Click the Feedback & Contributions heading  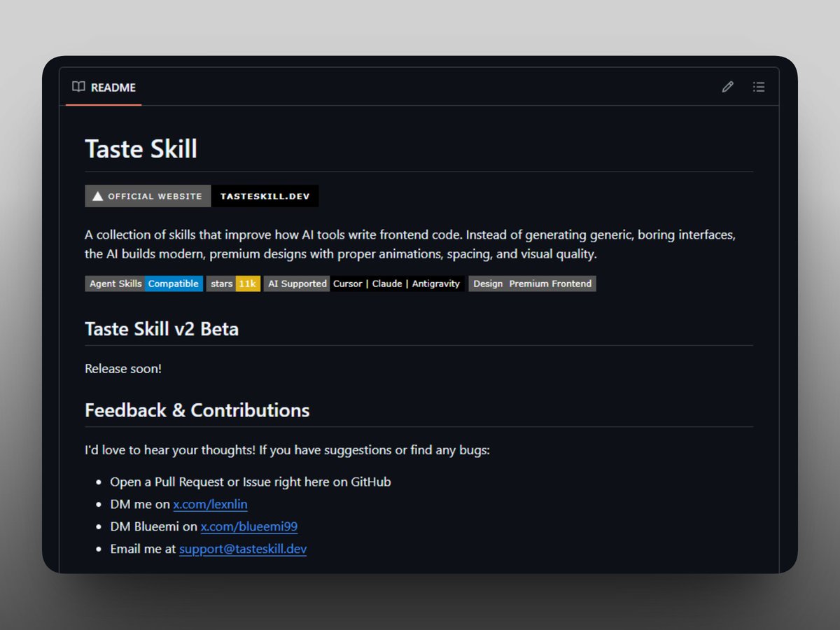tap(197, 409)
